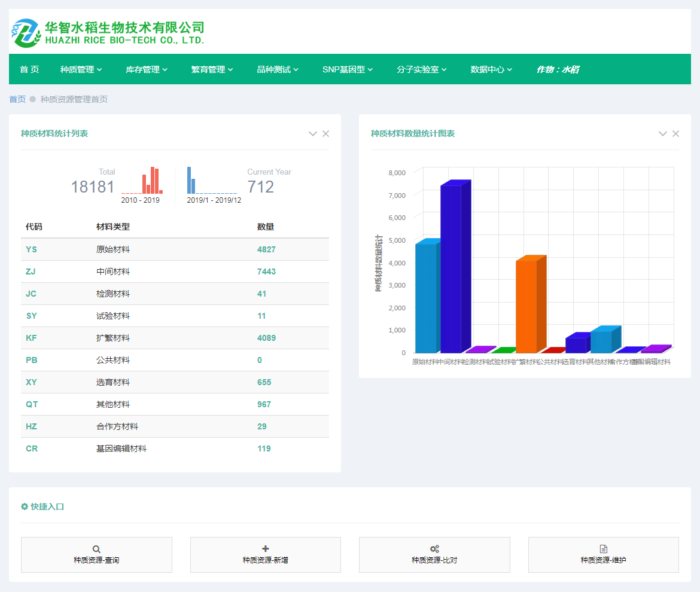700x592 pixels.
Task: Collapse the 种质材料统计列表 panel
Action: point(312,134)
